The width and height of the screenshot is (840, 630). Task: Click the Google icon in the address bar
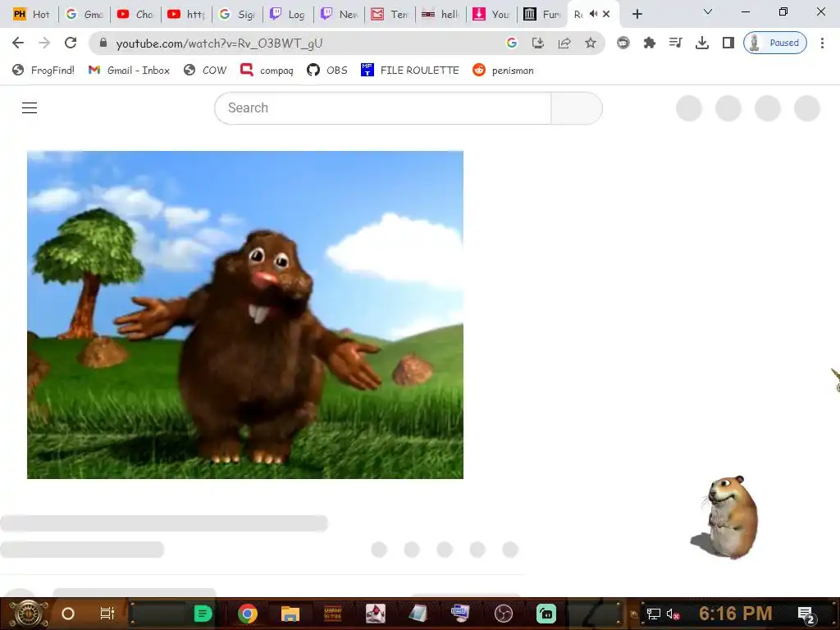click(512, 43)
